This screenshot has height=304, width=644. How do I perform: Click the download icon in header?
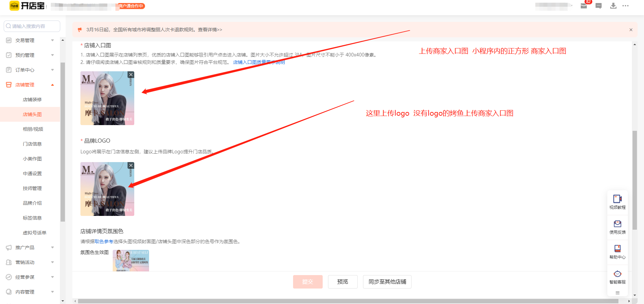pos(613,6)
